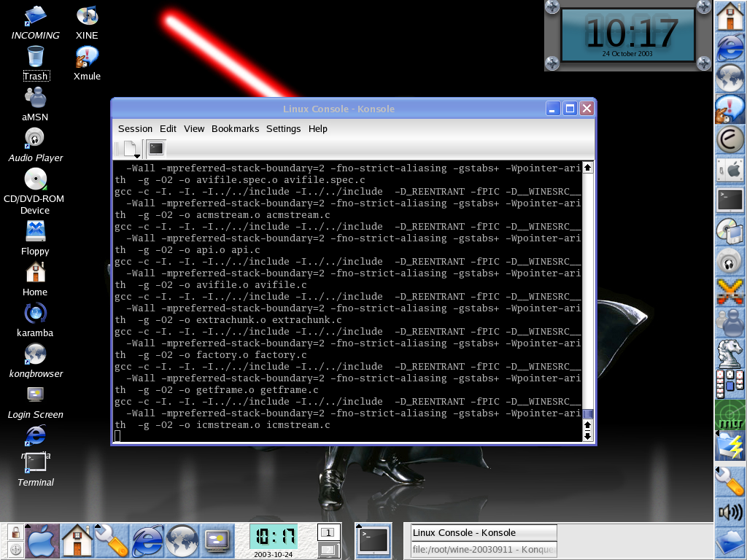Image resolution: width=747 pixels, height=560 pixels.
Task: Click the padlock lock-screen button
Action: pos(15,532)
